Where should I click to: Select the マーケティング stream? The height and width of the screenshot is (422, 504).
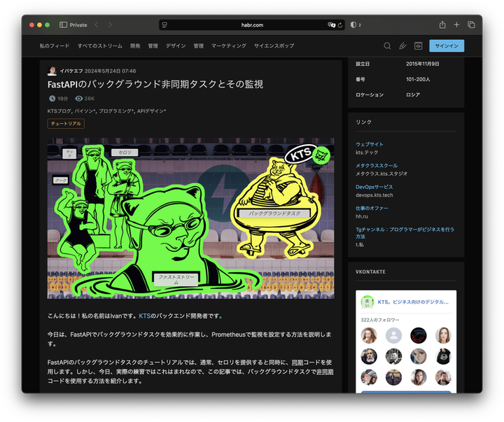[229, 46]
